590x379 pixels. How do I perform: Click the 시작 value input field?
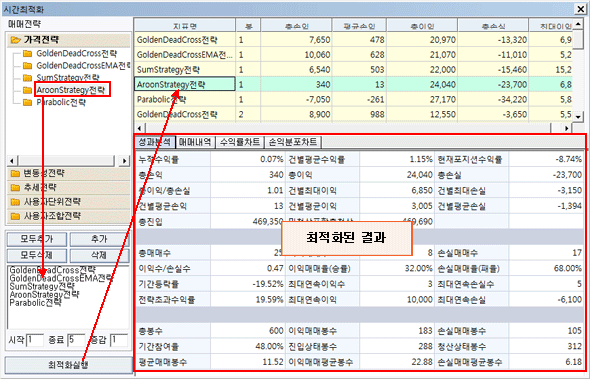[x=35, y=340]
